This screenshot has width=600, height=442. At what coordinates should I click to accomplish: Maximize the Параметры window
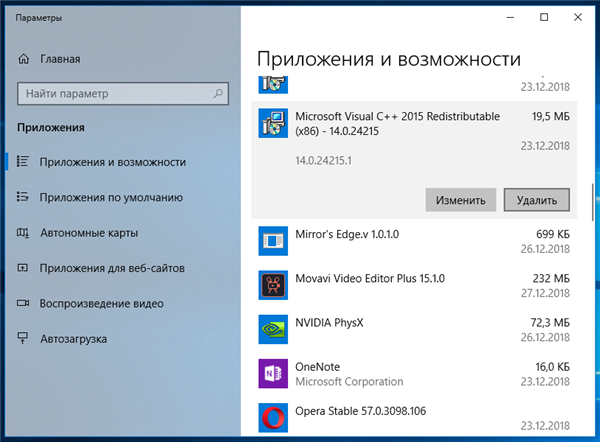[544, 17]
